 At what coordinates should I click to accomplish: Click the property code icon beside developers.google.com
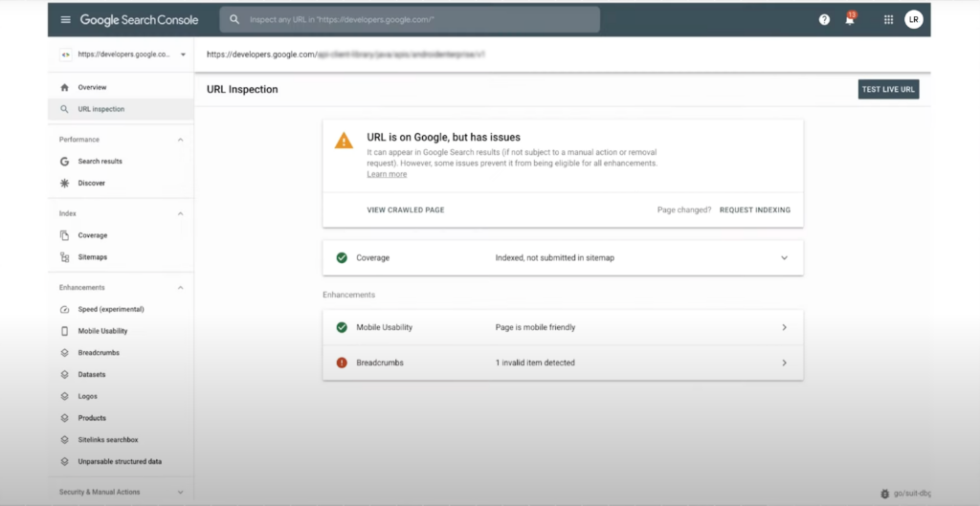coord(66,55)
